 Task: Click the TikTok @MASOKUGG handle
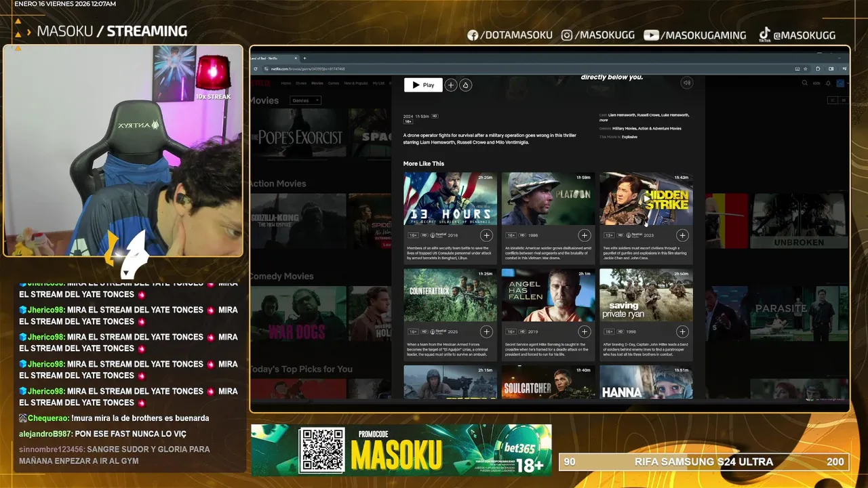coord(797,35)
